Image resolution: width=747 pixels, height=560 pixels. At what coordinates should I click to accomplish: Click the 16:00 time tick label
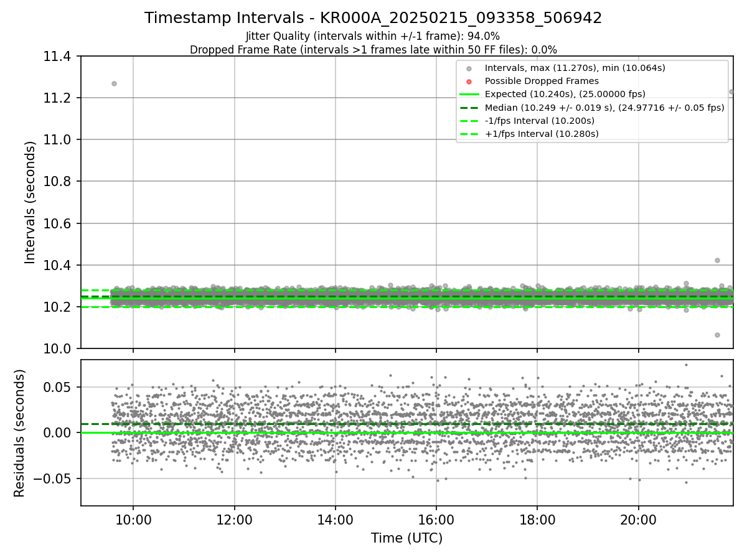(x=436, y=519)
